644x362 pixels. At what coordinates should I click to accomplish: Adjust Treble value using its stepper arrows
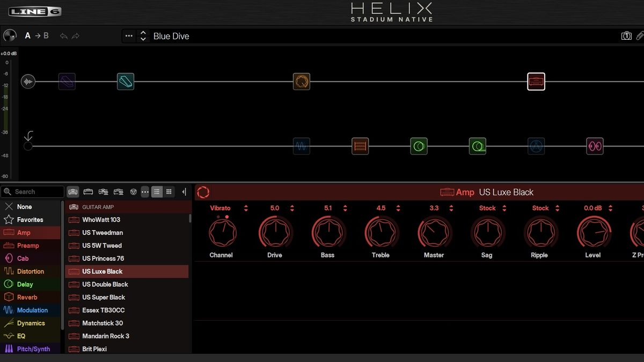pos(398,208)
